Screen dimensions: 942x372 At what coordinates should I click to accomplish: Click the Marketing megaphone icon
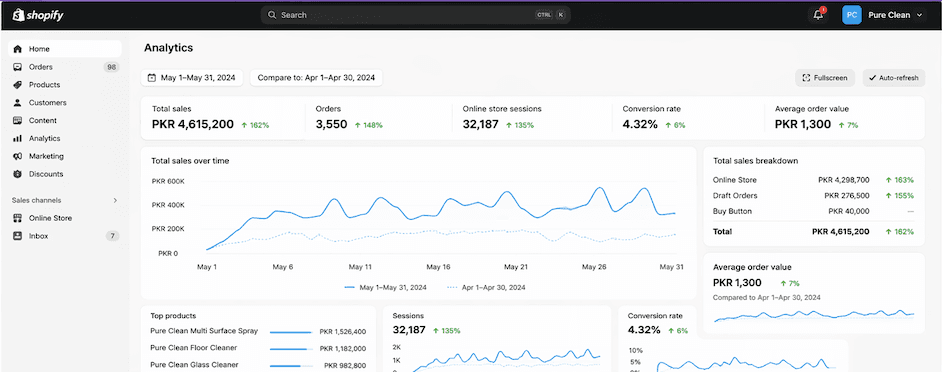coord(17,156)
